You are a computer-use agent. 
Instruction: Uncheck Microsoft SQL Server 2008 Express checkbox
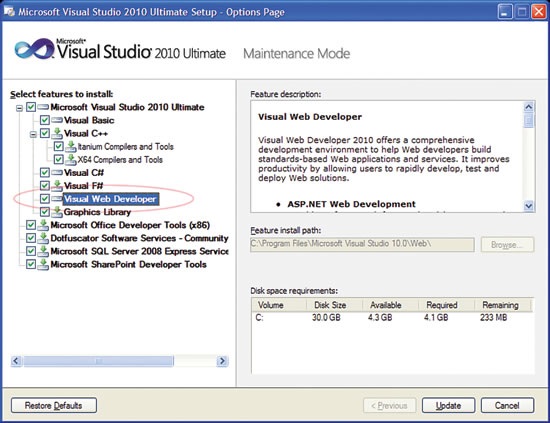[x=31, y=251]
